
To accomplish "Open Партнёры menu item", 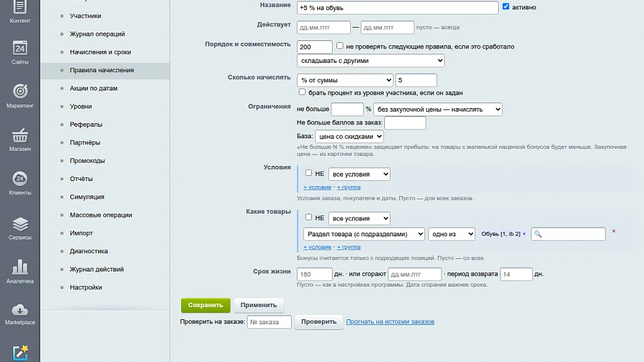I will (x=85, y=143).
